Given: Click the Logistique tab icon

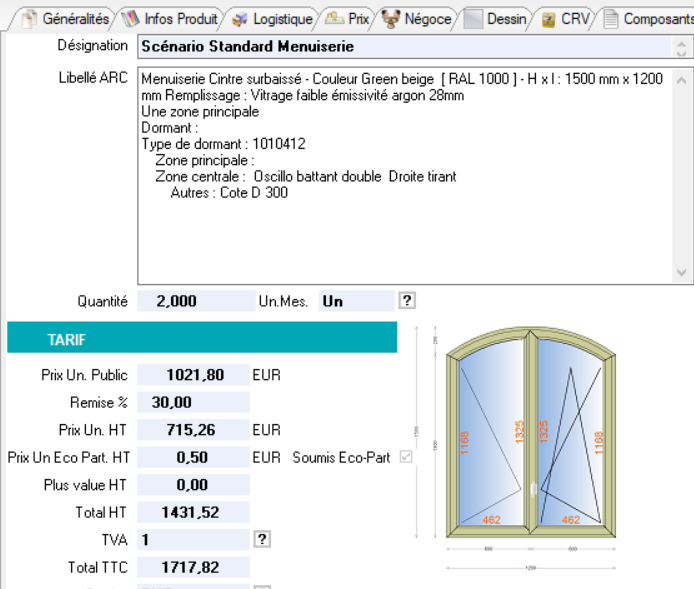Looking at the screenshot, I should point(239,19).
